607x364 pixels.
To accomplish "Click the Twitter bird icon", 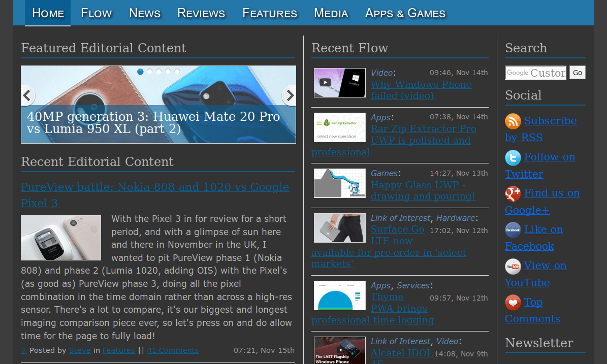I will coord(513,158).
